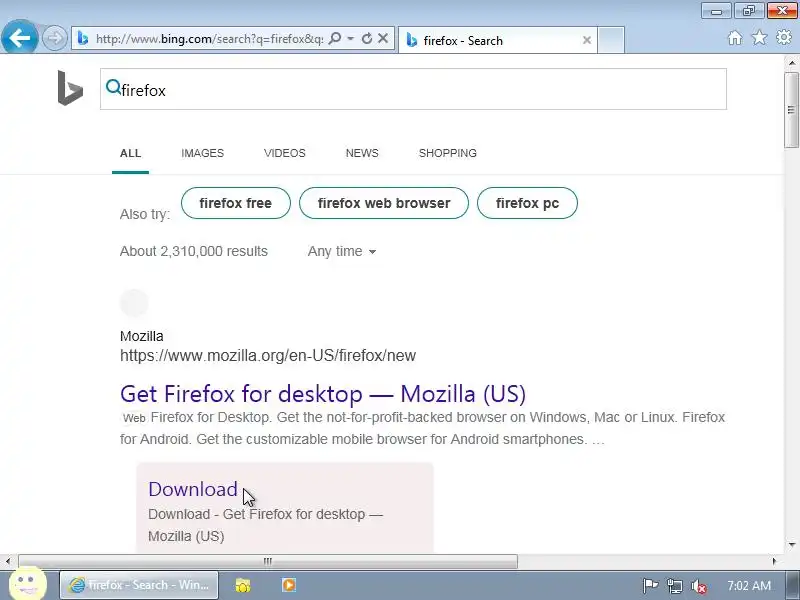The height and width of the screenshot is (600, 800).
Task: Open 'Get Firefox for desktop — Mozilla (US)' result
Action: tap(323, 393)
